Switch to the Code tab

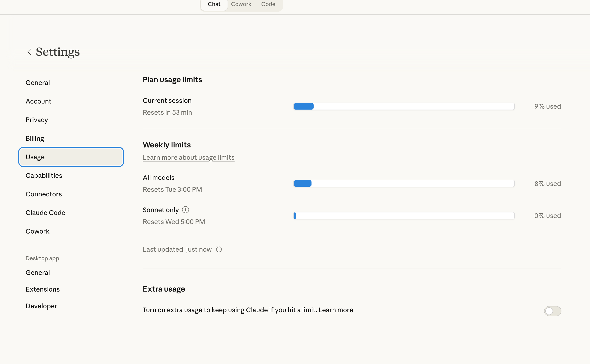[268, 4]
